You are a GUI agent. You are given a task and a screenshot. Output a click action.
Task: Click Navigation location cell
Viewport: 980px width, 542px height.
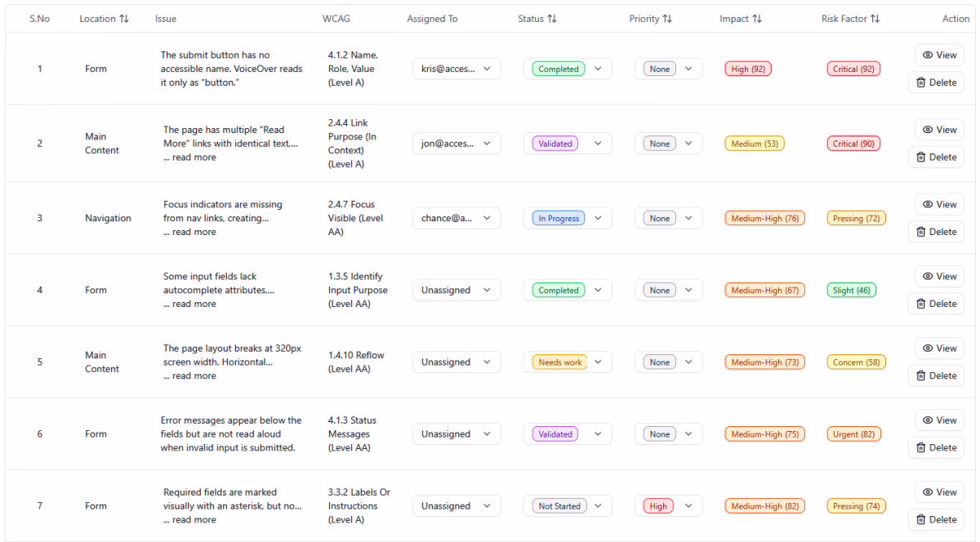(108, 219)
